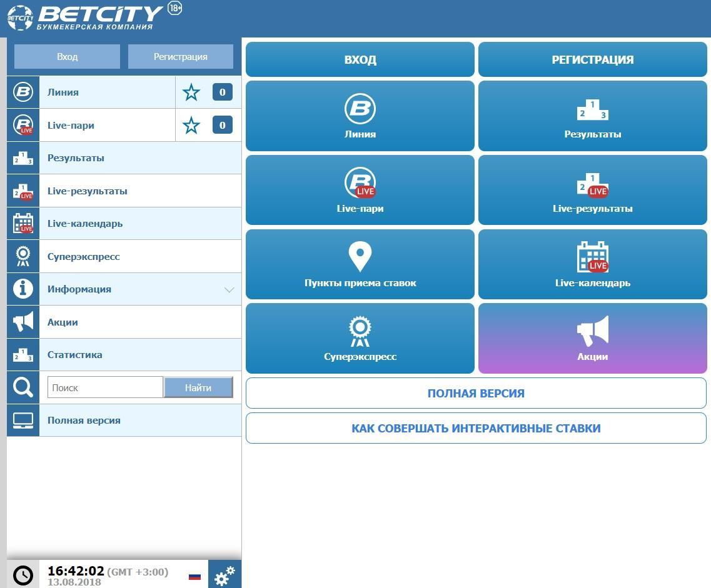This screenshot has width=711, height=588.
Task: Open Live-результаты from the sidebar menu
Action: [x=87, y=191]
